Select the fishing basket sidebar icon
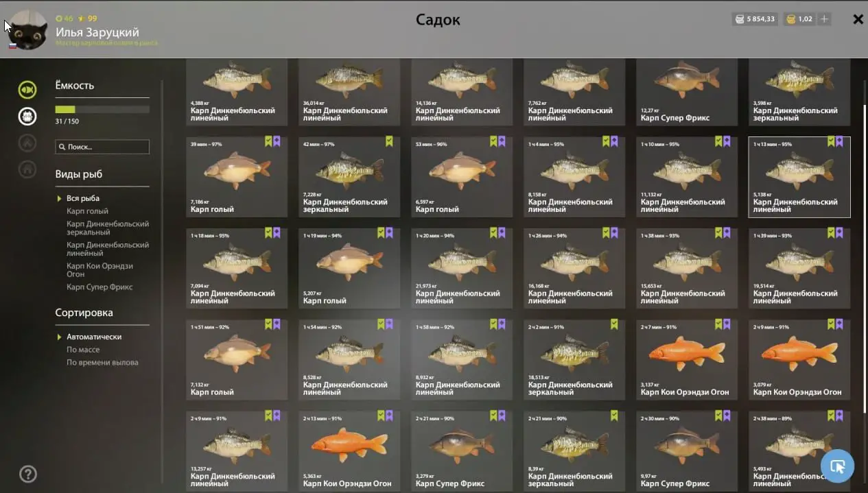The height and width of the screenshot is (493, 868). [27, 116]
